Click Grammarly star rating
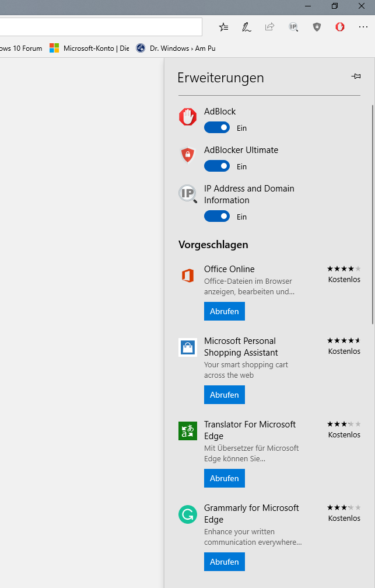The width and height of the screenshot is (375, 588). click(344, 507)
